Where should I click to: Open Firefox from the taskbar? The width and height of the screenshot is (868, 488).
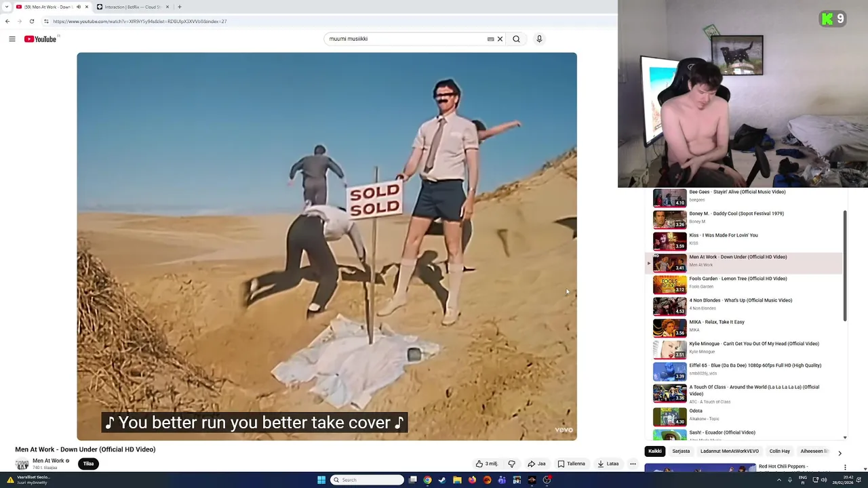tap(472, 480)
